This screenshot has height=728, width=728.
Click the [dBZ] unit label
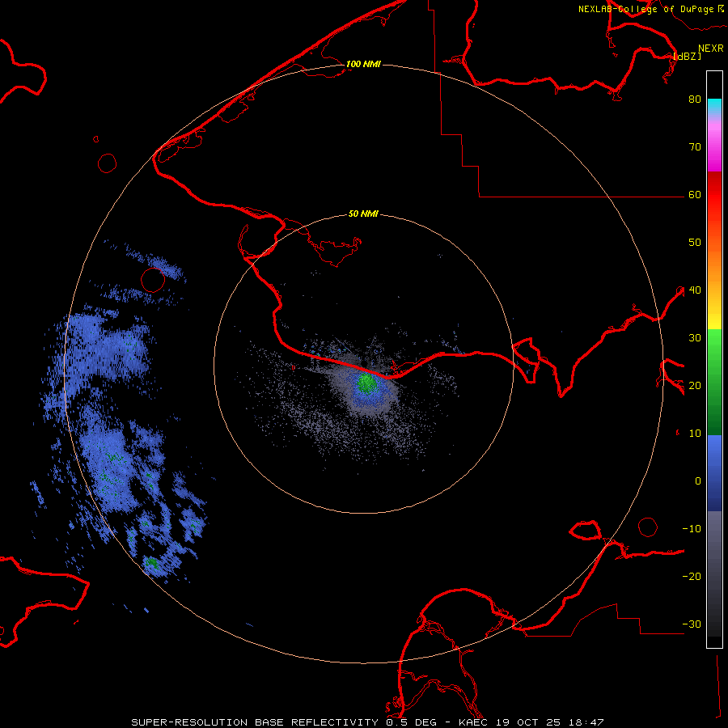coord(687,56)
